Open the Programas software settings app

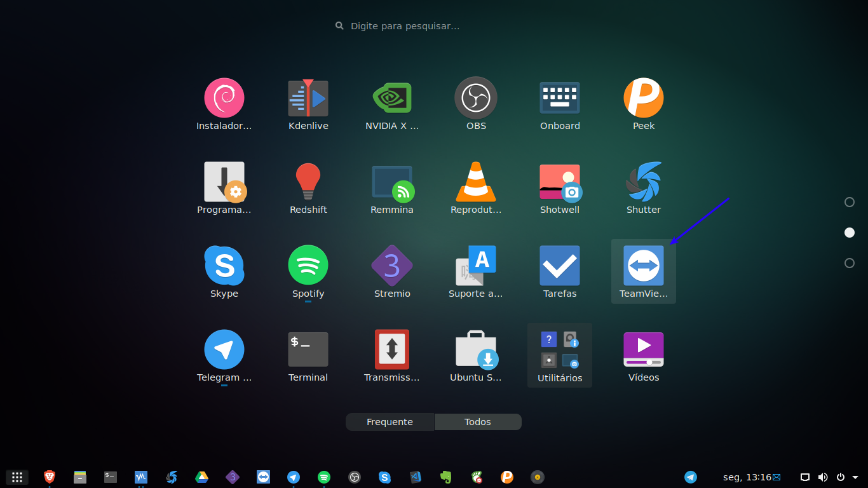224,189
